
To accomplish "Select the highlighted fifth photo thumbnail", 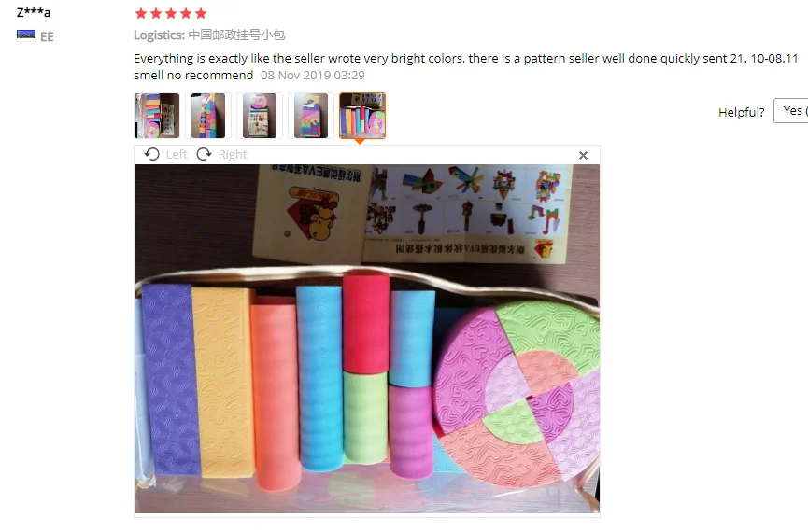I will point(362,116).
